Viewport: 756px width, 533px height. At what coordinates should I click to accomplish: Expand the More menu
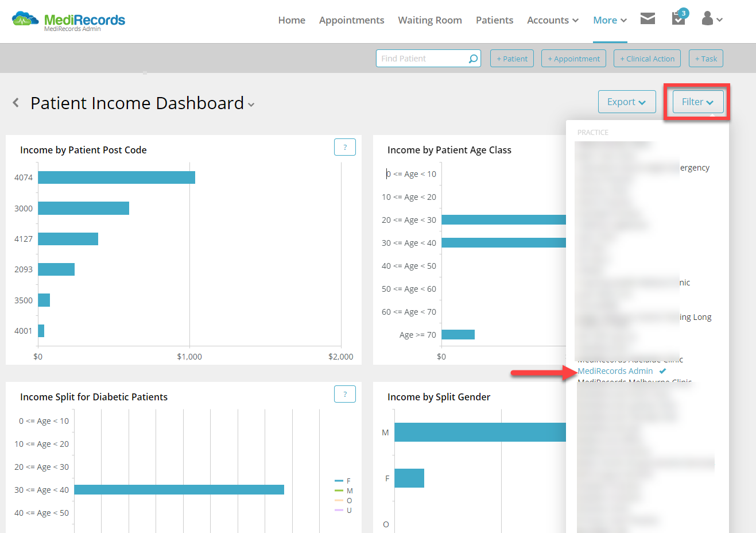(x=610, y=20)
